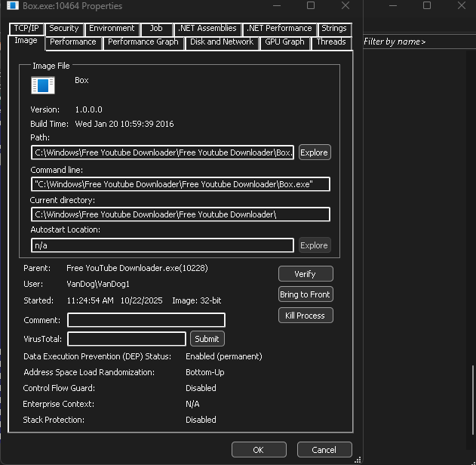The height and width of the screenshot is (465, 476).
Task: Click the 'Box' description text
Action: [81, 80]
